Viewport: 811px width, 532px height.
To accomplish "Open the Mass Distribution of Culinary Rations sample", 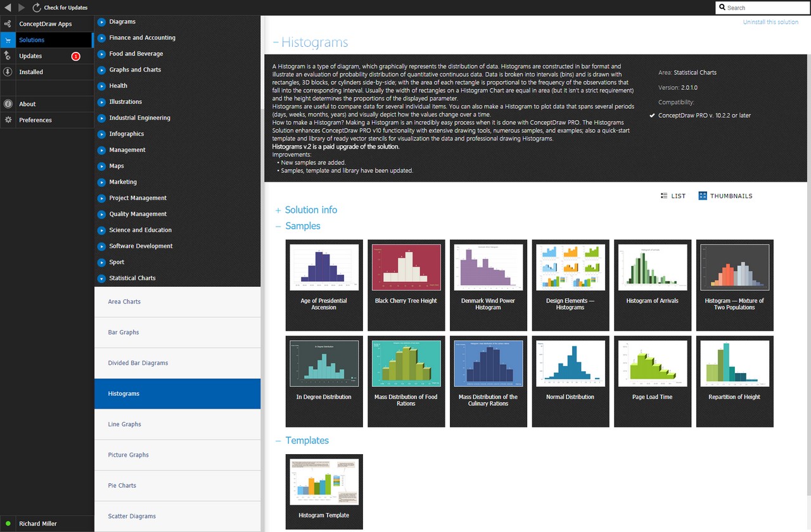I will [489, 381].
